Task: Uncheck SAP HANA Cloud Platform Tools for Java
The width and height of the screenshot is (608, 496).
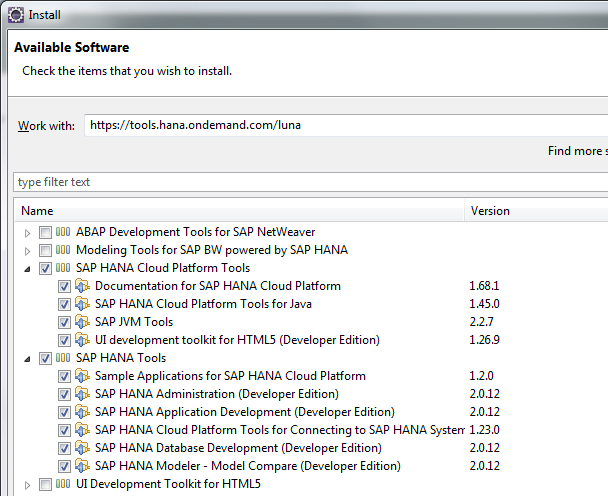Action: (x=65, y=304)
